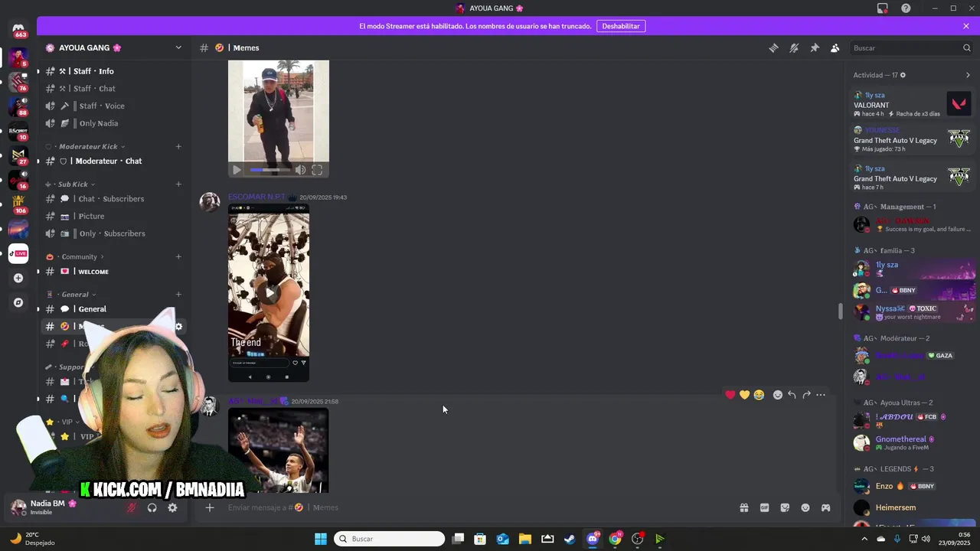This screenshot has height=551, width=980.
Task: Open Enzo member profile
Action: click(x=913, y=486)
